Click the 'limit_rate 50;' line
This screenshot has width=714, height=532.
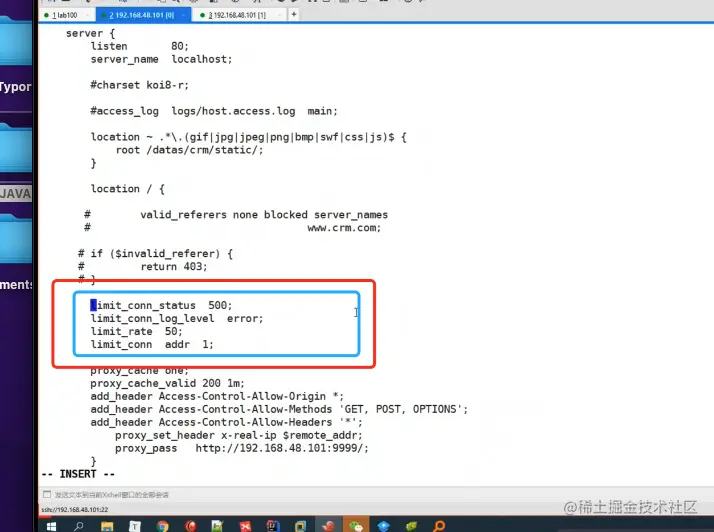pyautogui.click(x=136, y=332)
